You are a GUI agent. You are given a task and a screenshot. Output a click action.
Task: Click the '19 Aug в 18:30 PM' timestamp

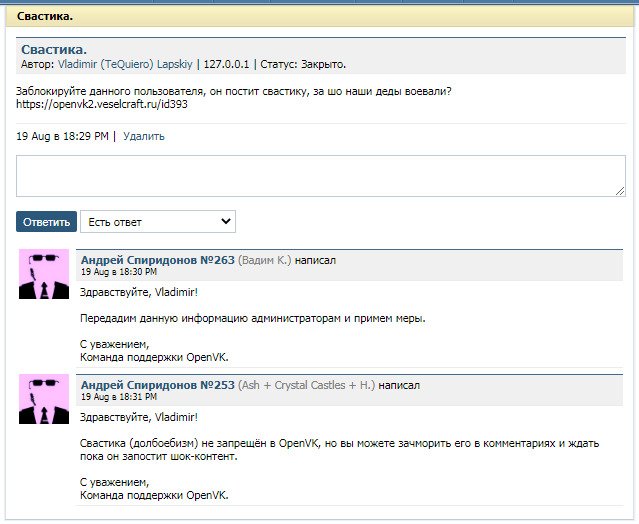[119, 272]
